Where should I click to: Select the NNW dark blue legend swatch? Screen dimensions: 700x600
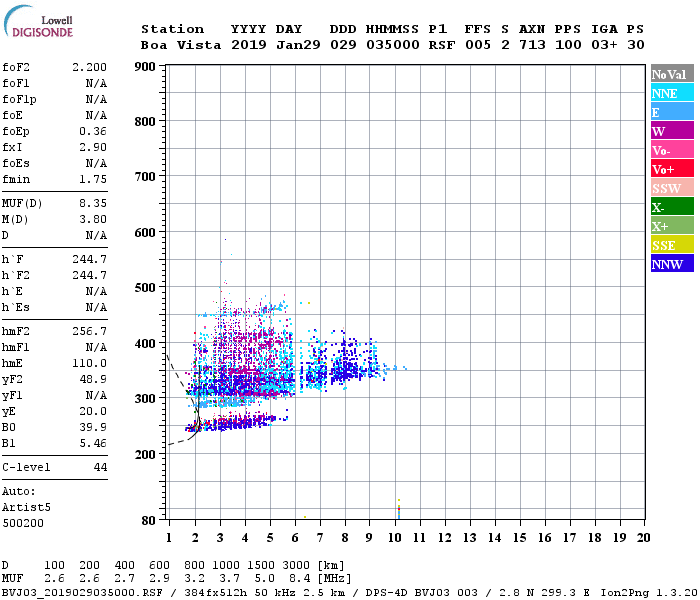coord(672,263)
